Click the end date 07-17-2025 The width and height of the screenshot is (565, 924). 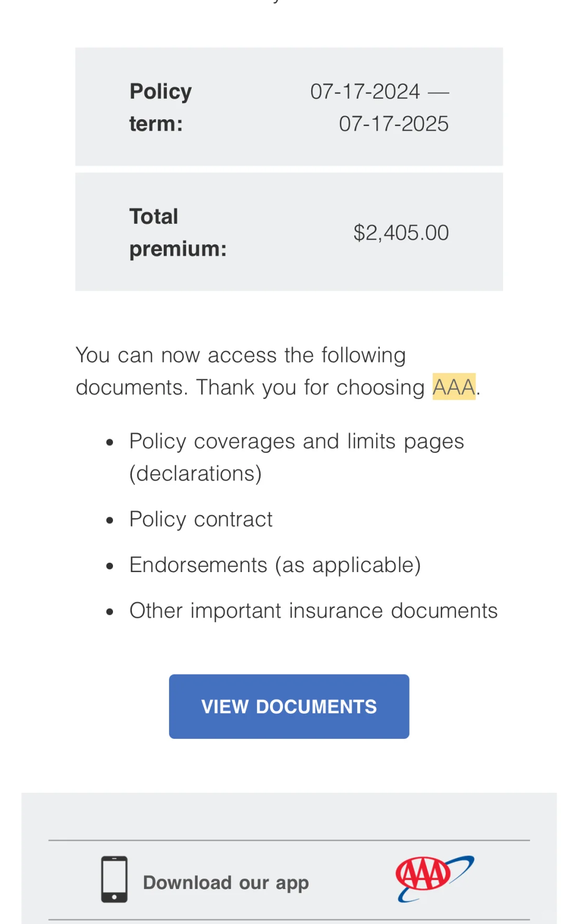pyautogui.click(x=393, y=124)
